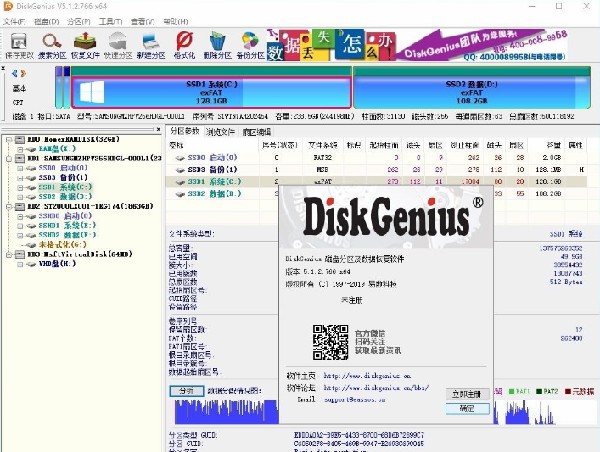The image size is (600, 452).
Task: Select SSD1 系统(C:) row in partition table
Action: coord(376,182)
